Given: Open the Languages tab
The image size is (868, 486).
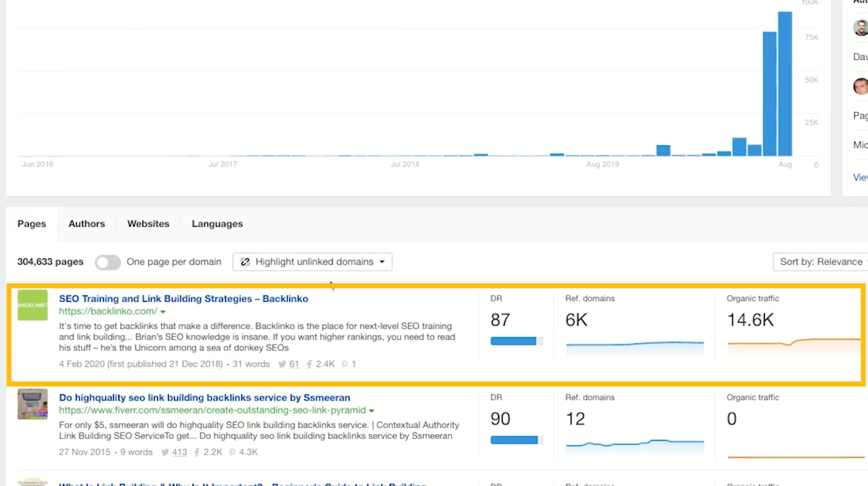Looking at the screenshot, I should 217,224.
